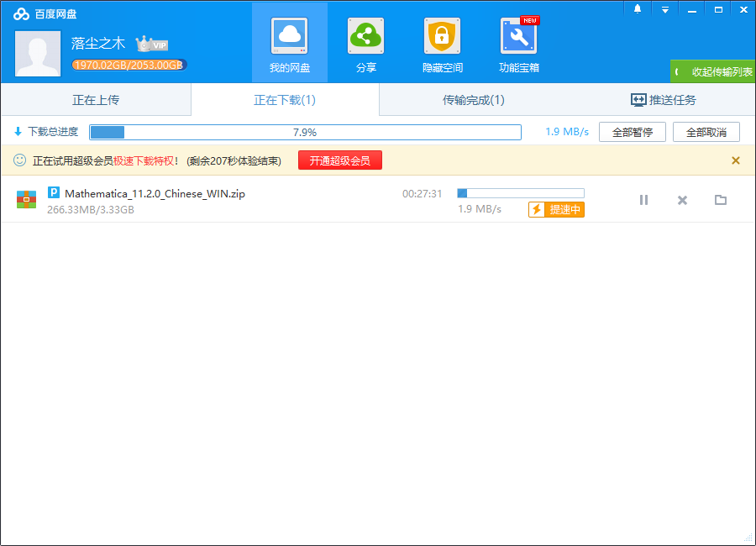Click the total download progress bar
Viewport: 756px width, 546px height.
coord(305,132)
